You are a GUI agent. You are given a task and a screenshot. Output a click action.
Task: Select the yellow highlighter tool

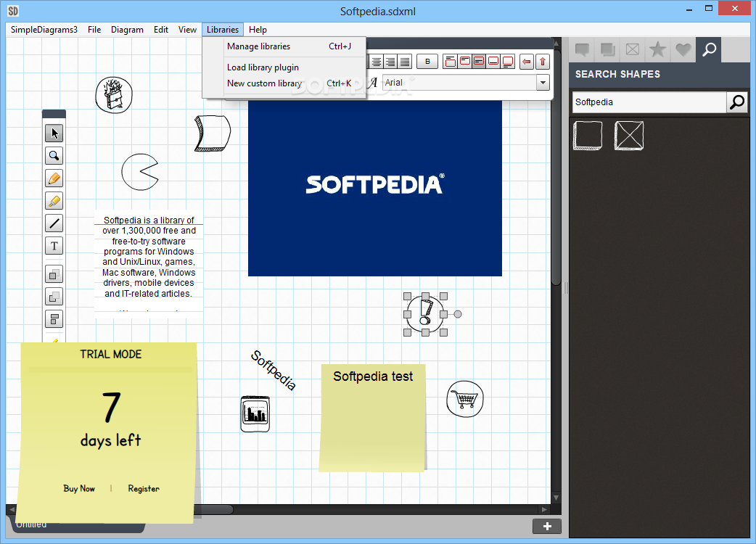(x=54, y=200)
